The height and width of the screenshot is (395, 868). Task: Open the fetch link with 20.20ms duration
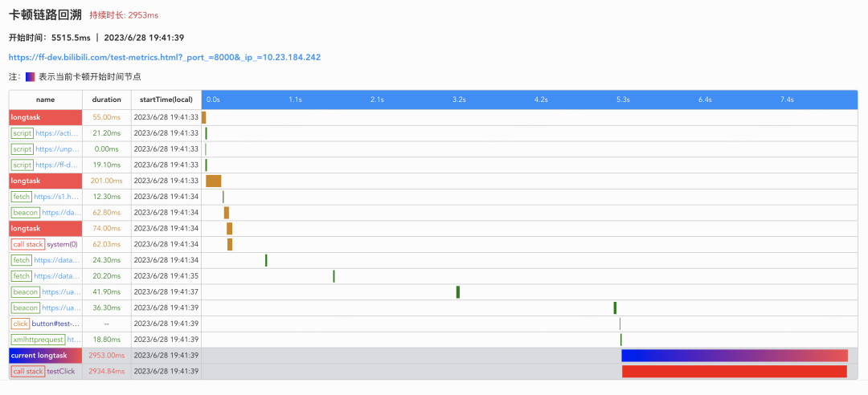56,276
